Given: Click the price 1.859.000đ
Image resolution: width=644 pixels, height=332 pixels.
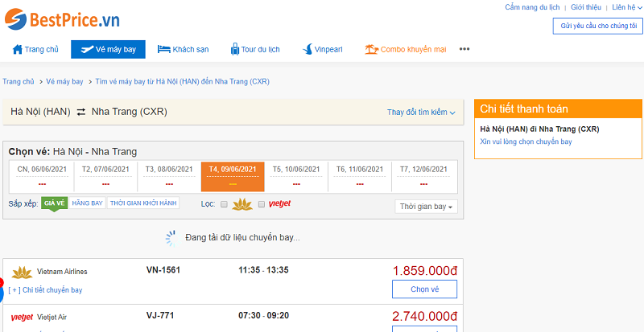Looking at the screenshot, I should click(425, 271).
